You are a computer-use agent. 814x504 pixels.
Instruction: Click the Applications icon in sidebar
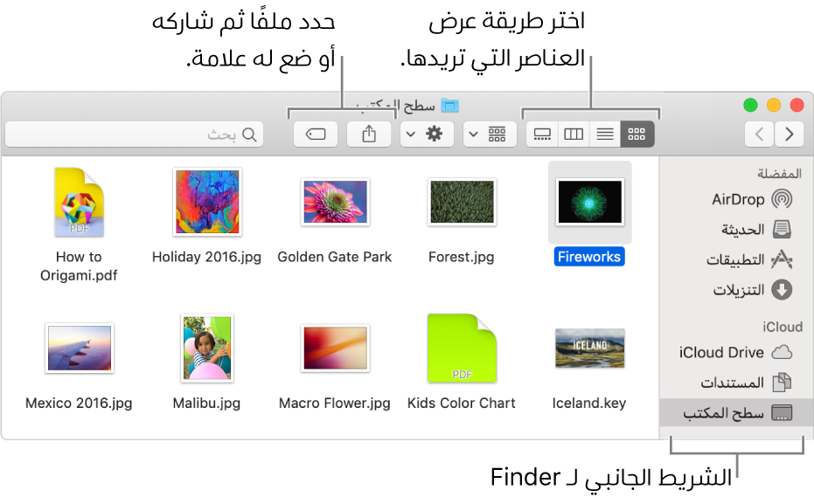[x=782, y=259]
